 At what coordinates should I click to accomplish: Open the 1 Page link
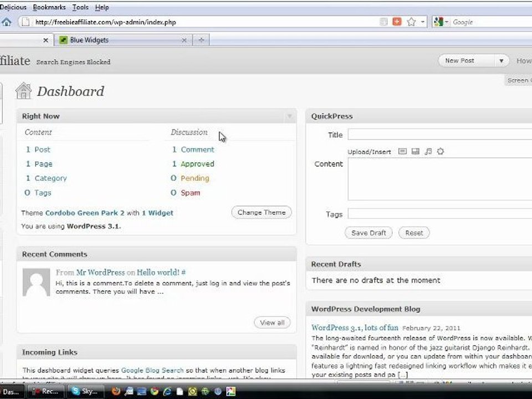pyautogui.click(x=39, y=164)
